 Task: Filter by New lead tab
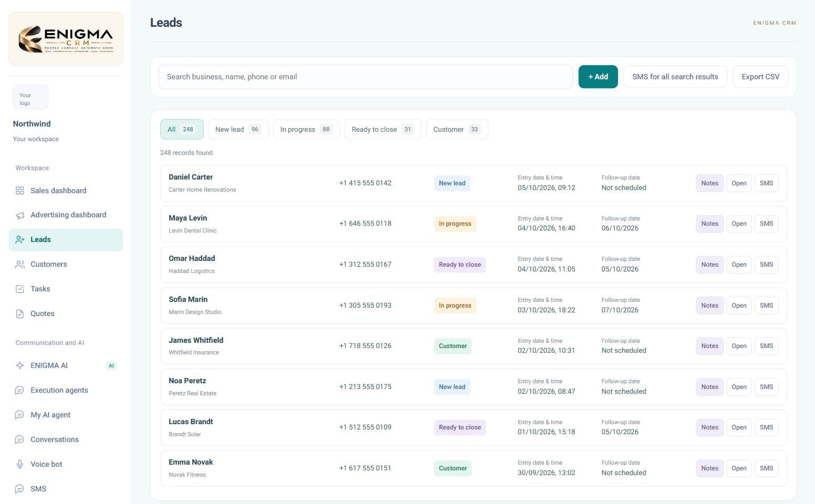tap(238, 130)
